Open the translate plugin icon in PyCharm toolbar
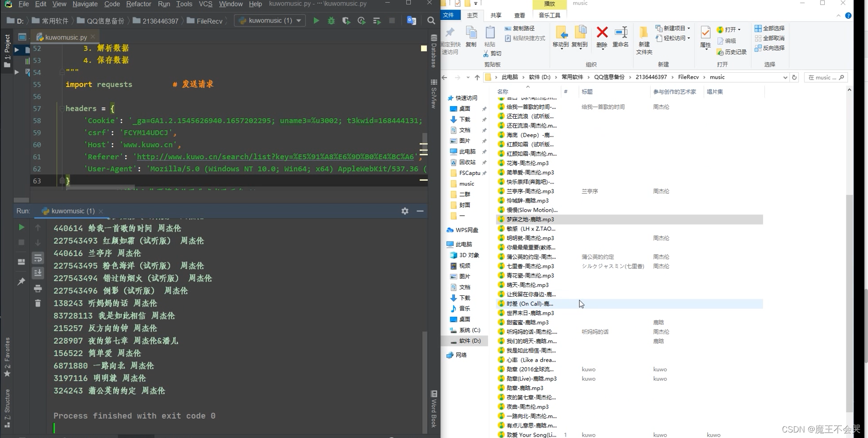This screenshot has height=438, width=868. (x=412, y=21)
